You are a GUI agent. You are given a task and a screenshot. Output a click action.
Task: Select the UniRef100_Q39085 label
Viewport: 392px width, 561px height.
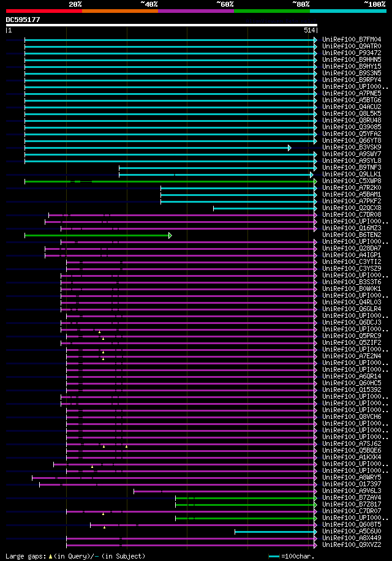352,127
